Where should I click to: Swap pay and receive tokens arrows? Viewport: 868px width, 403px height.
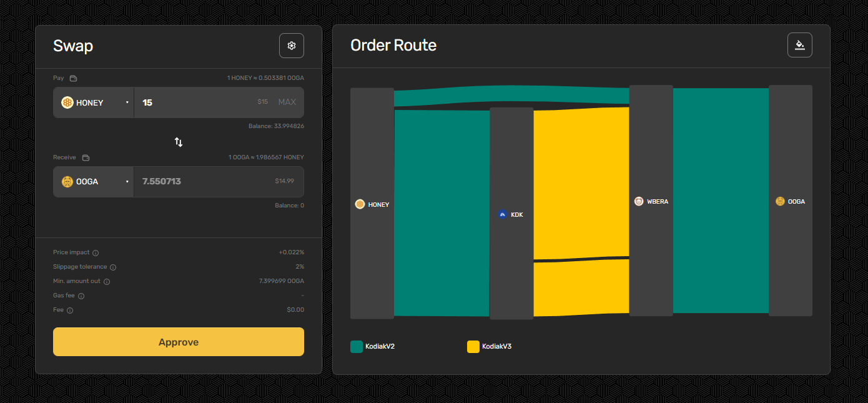click(x=179, y=142)
